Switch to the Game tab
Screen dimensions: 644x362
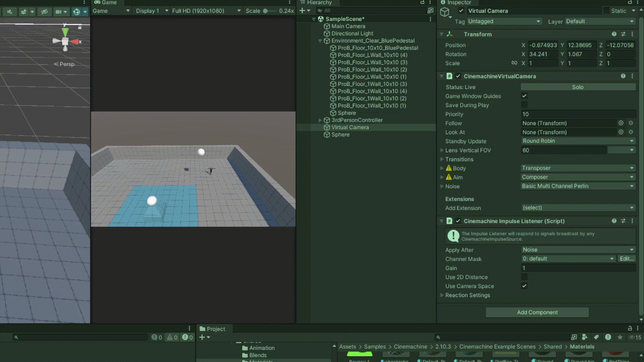(106, 3)
